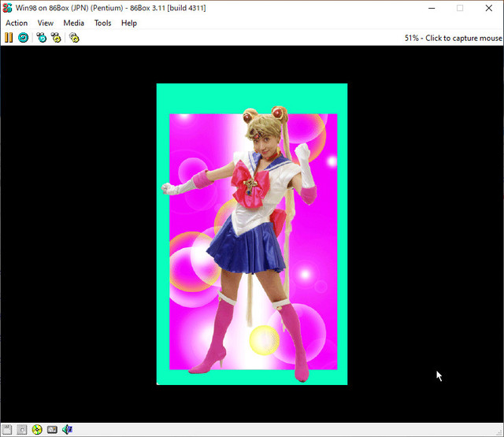Click the hard disk status bar icon
Viewport: 504px width, 437px height.
coord(52,430)
